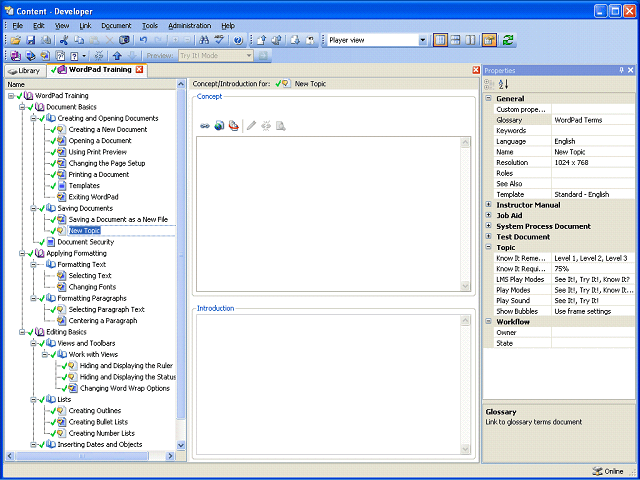Click the Save diskette icon
640x480 pixels.
tap(31, 40)
